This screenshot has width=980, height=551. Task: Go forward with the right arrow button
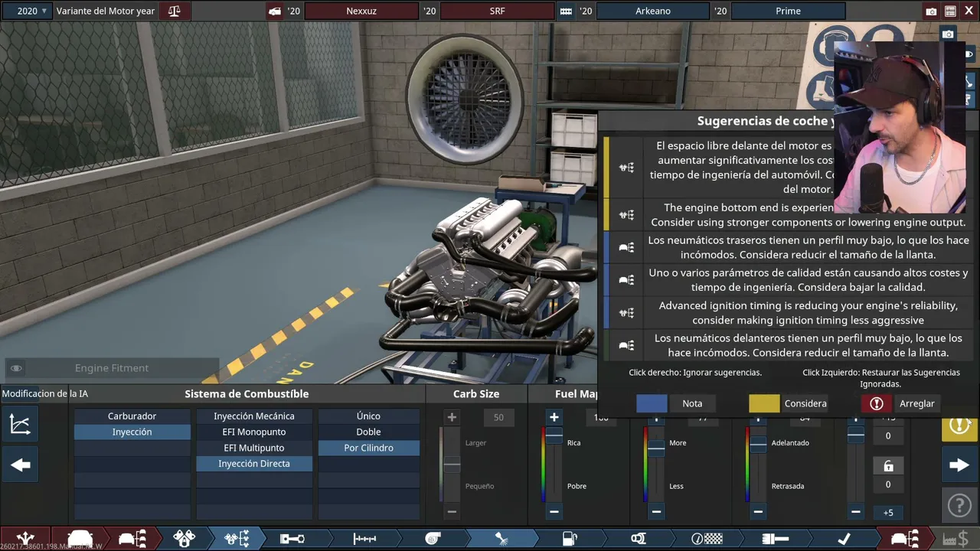click(x=959, y=465)
